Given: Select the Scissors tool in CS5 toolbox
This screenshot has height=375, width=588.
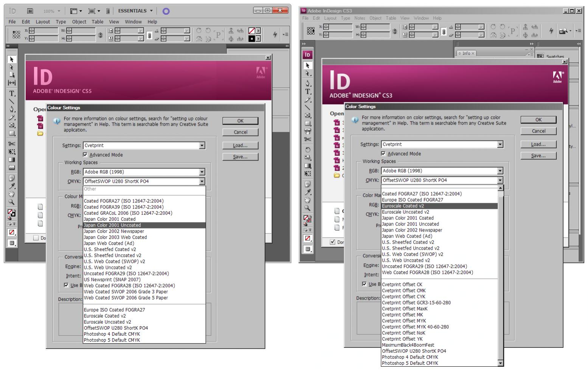Looking at the screenshot, I should pos(12,144).
